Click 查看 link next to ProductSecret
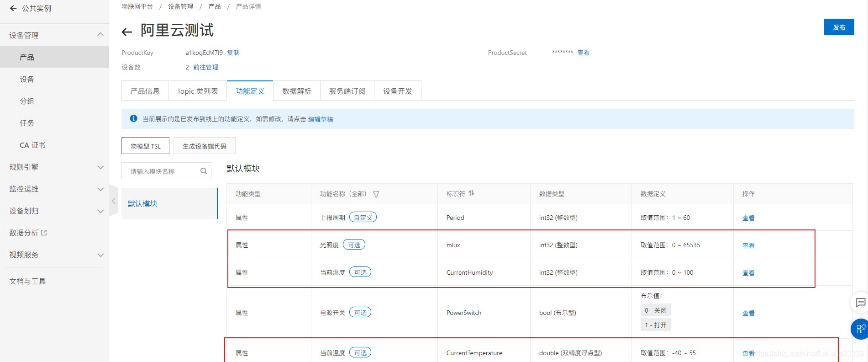 coord(583,53)
